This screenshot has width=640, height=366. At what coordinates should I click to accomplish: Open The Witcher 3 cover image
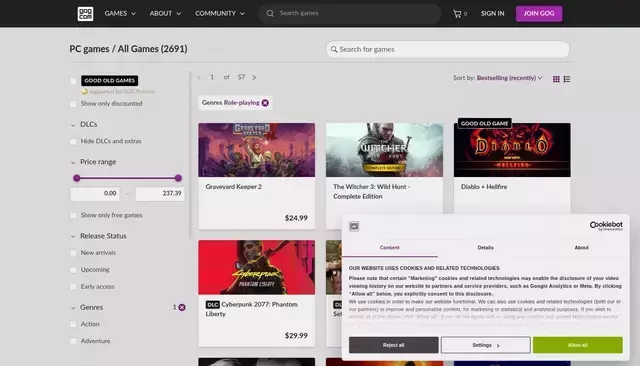click(384, 150)
